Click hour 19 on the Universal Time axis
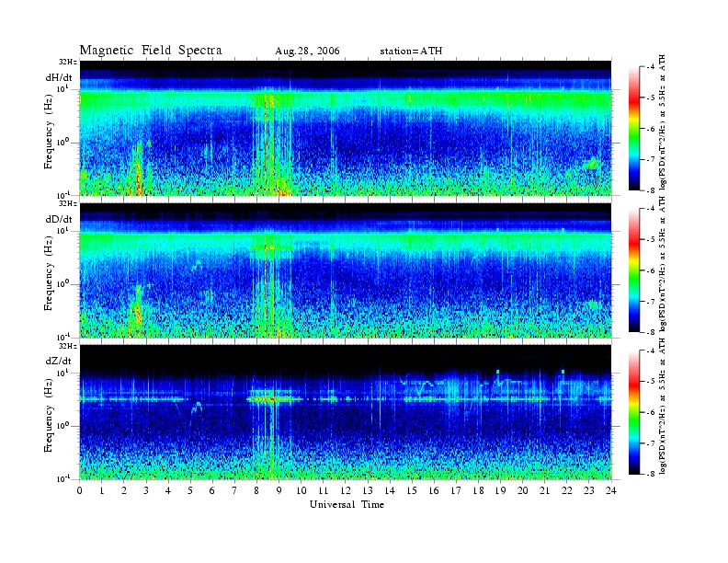728x563 pixels. (500, 490)
